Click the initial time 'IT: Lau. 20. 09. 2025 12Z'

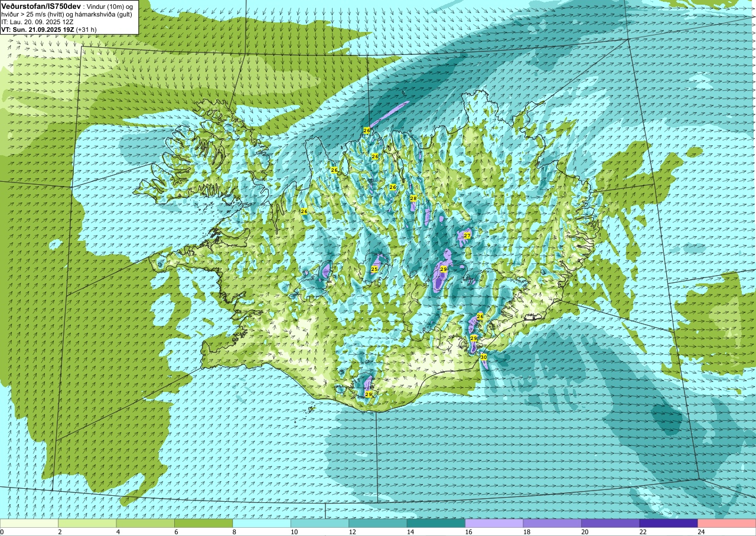click(x=37, y=21)
